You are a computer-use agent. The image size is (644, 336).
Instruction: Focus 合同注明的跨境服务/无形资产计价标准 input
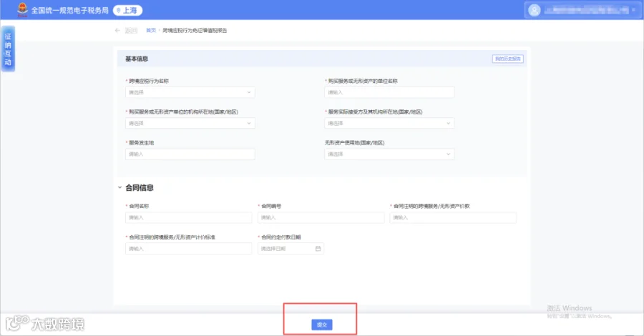[188, 248]
